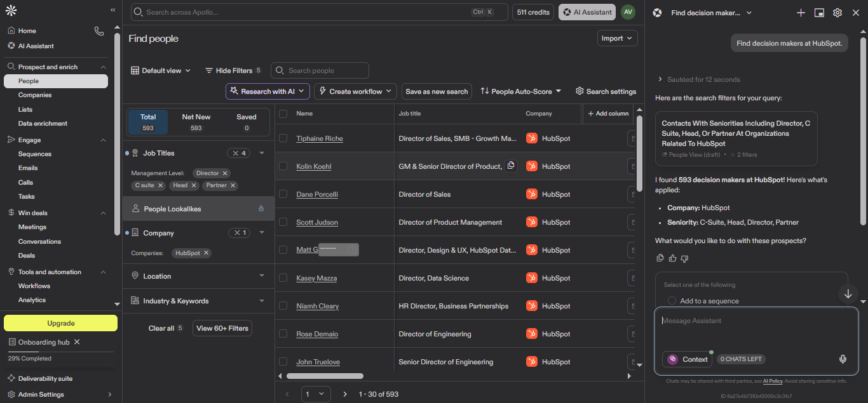Click the yellow Upgrade button

click(61, 323)
